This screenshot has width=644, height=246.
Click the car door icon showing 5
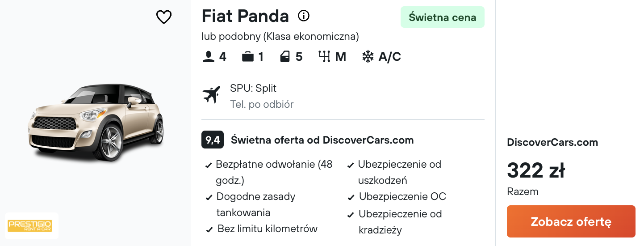285,57
